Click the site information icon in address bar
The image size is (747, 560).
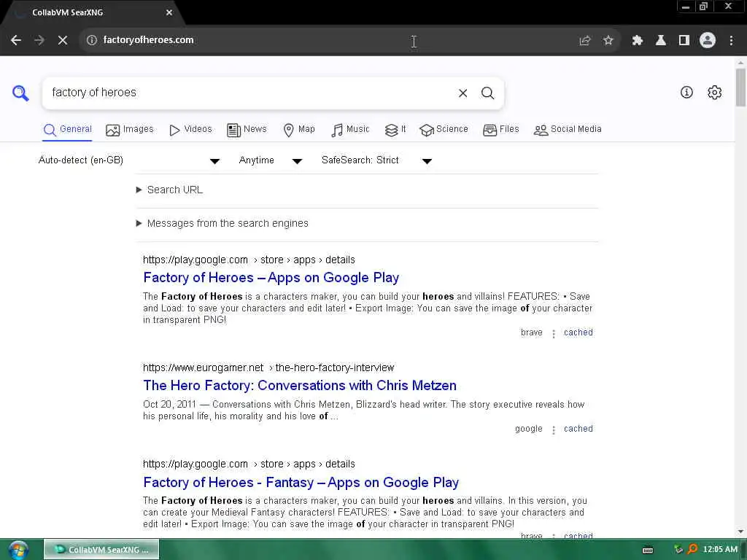tap(91, 40)
